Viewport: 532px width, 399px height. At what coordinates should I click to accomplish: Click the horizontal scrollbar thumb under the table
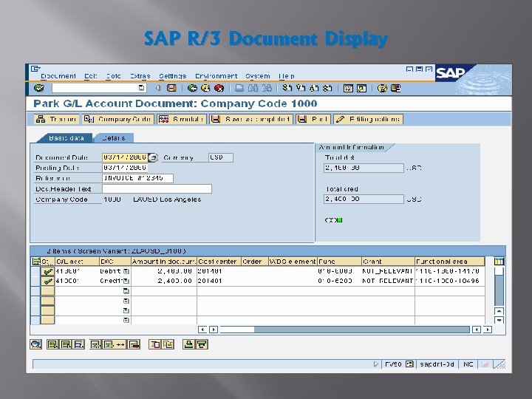[237, 330]
